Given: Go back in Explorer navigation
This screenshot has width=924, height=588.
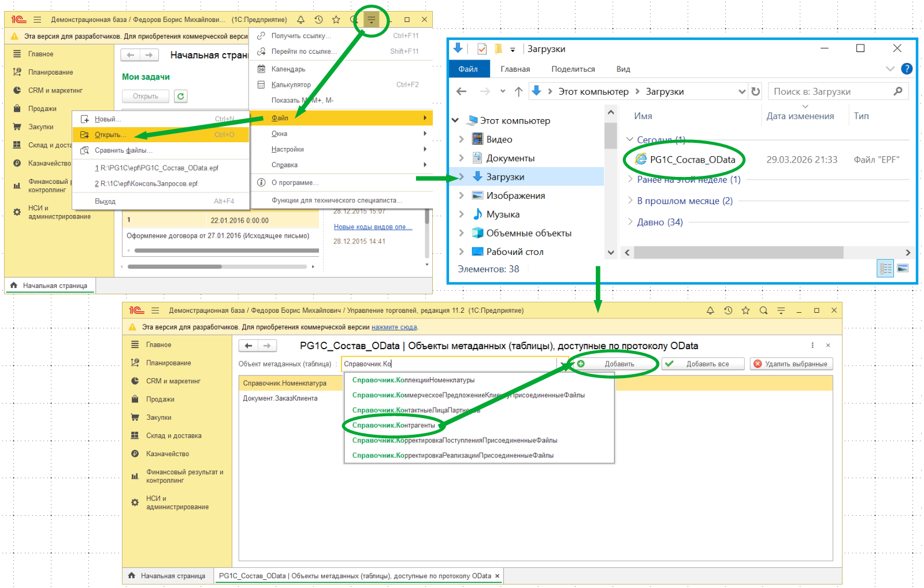Looking at the screenshot, I should tap(461, 91).
